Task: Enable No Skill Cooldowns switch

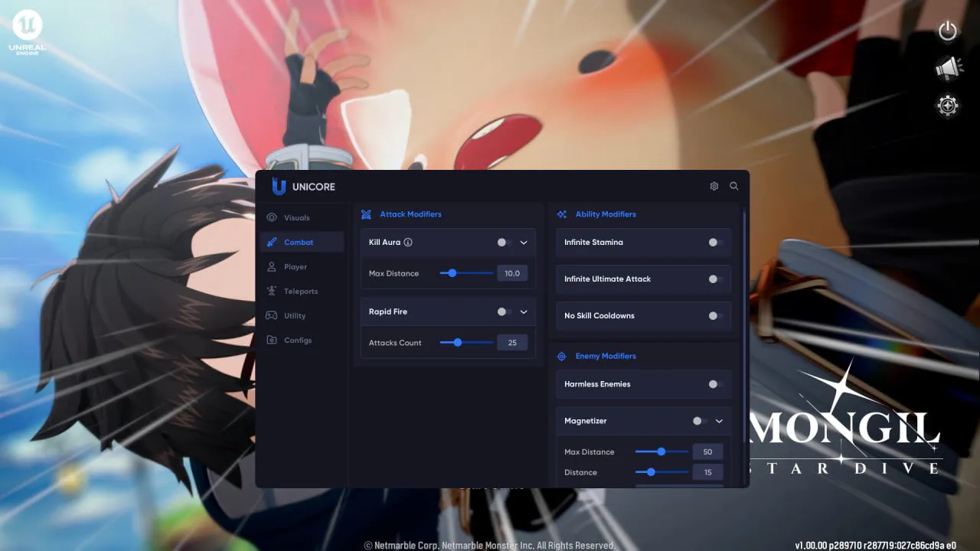Action: point(714,316)
